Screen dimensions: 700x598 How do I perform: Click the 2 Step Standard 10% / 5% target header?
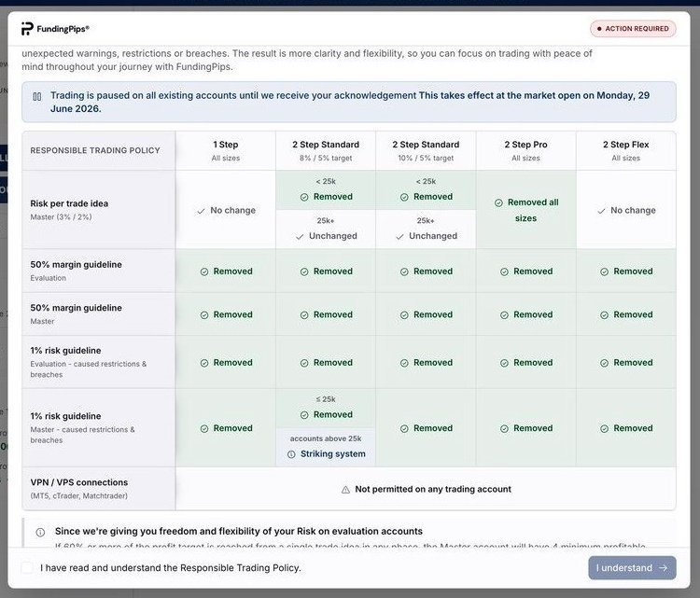pyautogui.click(x=426, y=150)
